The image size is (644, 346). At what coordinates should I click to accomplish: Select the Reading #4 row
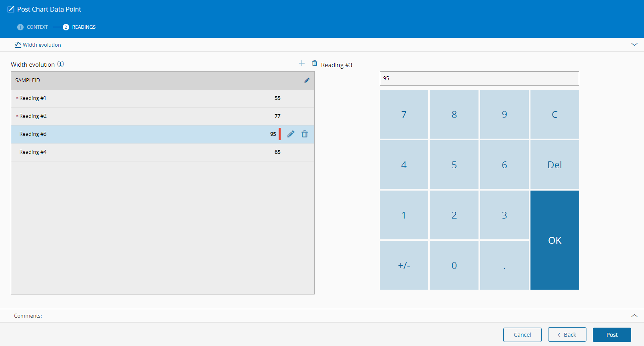pyautogui.click(x=163, y=152)
